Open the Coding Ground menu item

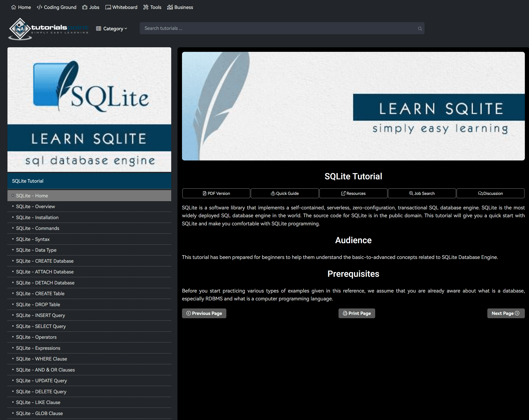click(57, 7)
